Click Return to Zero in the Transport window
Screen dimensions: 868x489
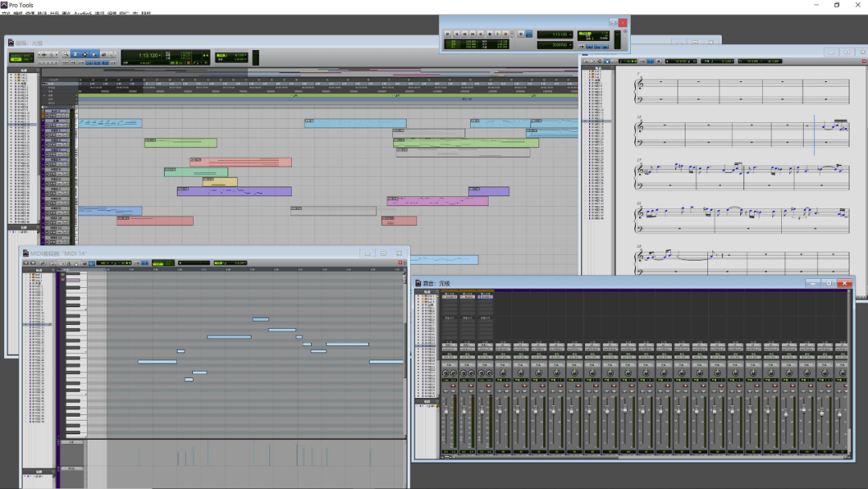(457, 34)
